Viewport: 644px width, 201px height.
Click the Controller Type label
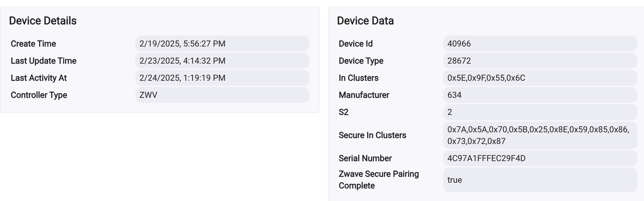click(39, 95)
